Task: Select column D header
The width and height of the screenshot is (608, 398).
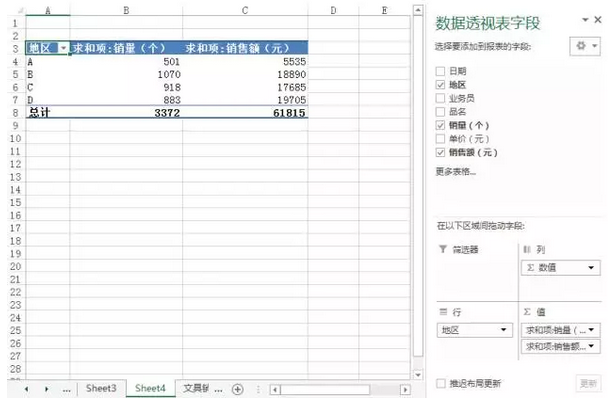Action: pyautogui.click(x=333, y=10)
